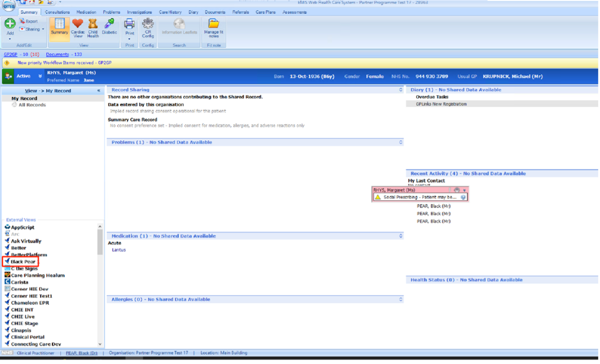Click the AppScript external view icon
Screen dimensions: 600x364
(7, 227)
